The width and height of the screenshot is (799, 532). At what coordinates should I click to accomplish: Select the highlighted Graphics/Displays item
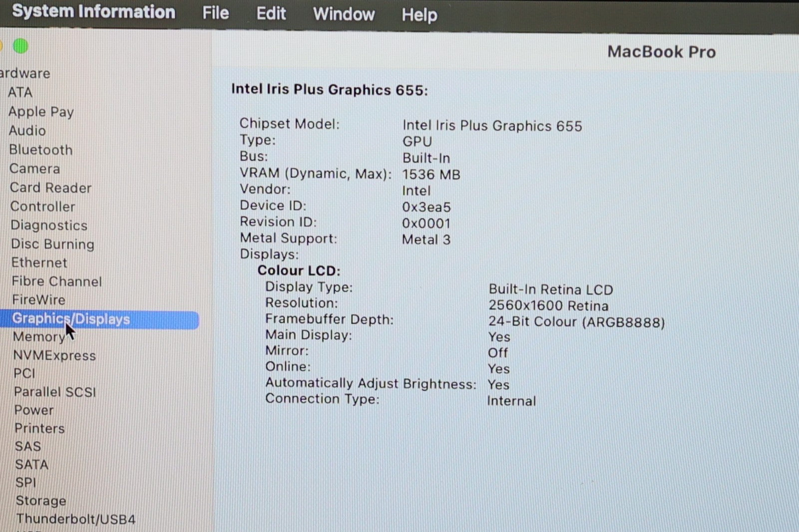point(71,319)
